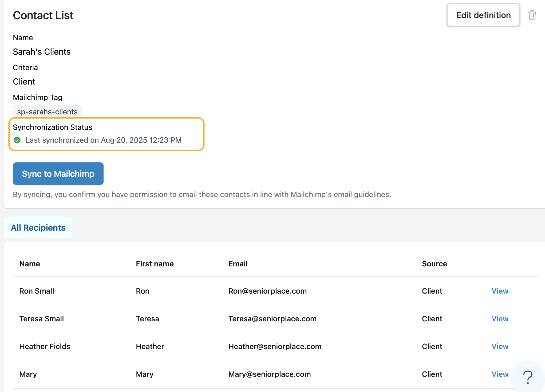Click the Sarah's Clients list name
The height and width of the screenshot is (392, 545).
click(x=42, y=52)
